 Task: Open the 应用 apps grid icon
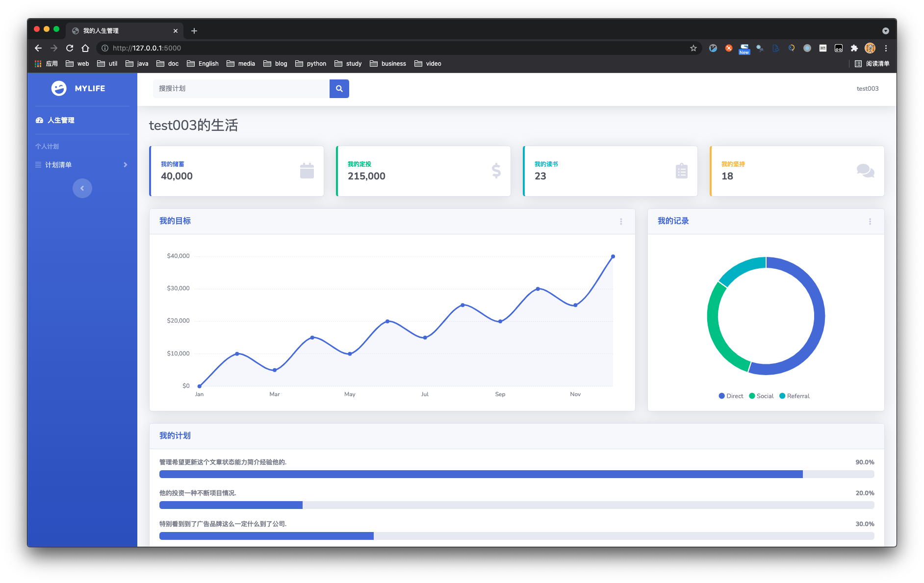click(x=38, y=64)
